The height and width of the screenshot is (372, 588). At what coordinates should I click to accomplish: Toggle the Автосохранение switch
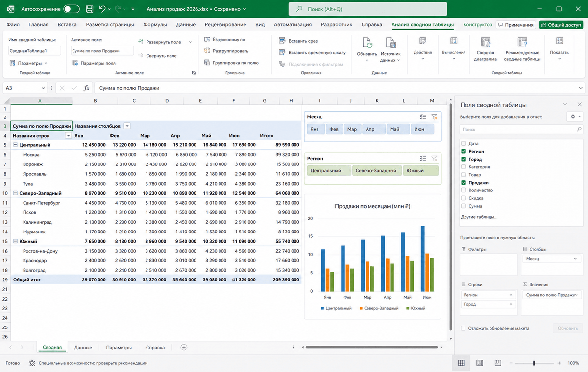click(x=72, y=9)
